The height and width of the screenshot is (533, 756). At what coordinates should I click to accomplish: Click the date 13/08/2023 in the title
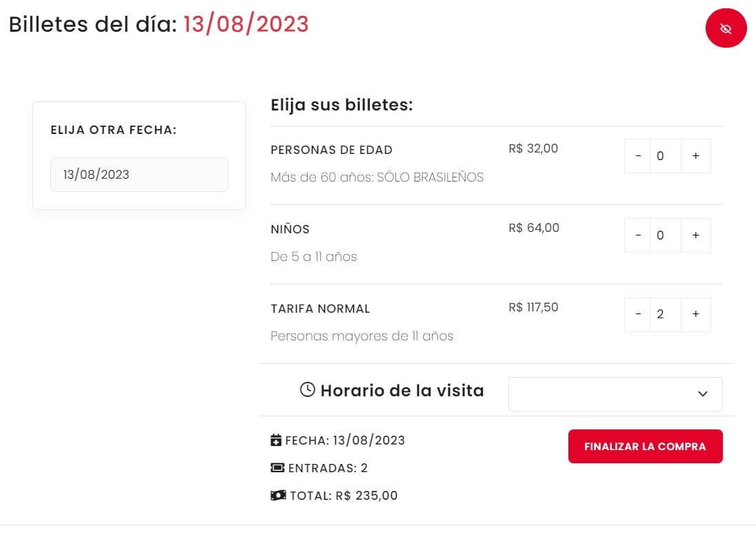246,24
